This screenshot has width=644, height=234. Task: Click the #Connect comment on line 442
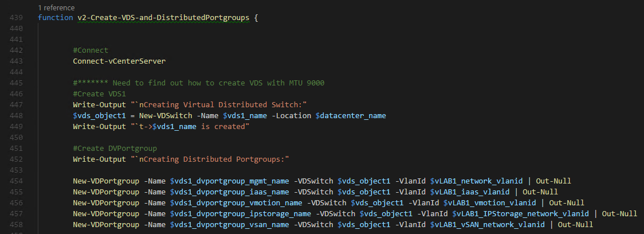click(91, 50)
